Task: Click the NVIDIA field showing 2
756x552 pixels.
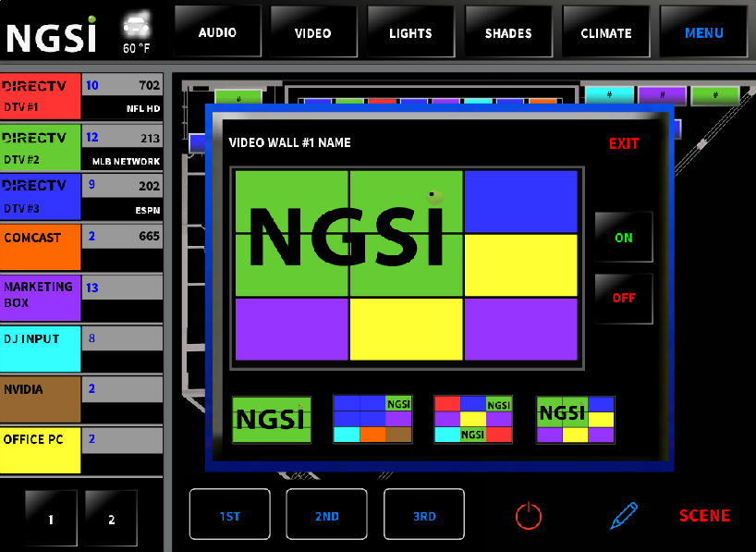Action: click(x=122, y=389)
